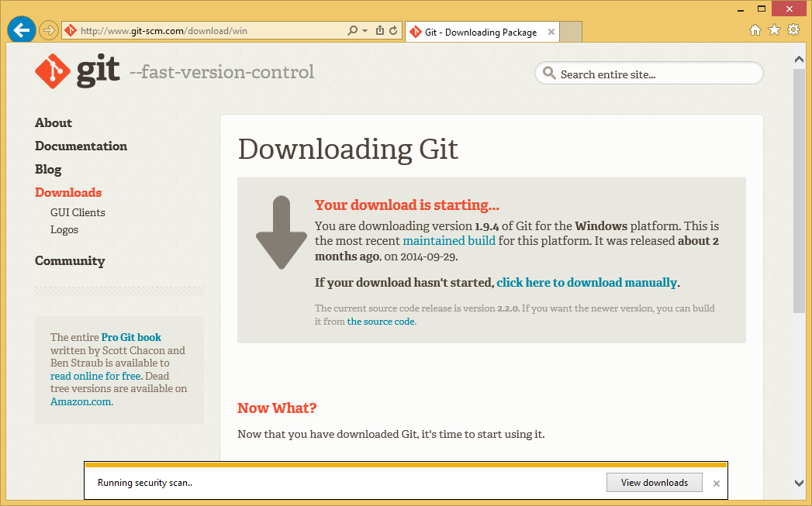Open the About page in sidebar
Viewport: 812px width, 506px height.
54,123
